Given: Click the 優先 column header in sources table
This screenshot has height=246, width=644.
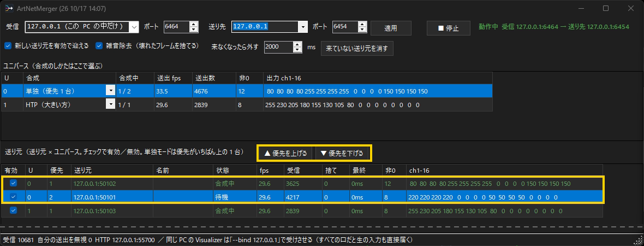Looking at the screenshot, I should point(59,170).
